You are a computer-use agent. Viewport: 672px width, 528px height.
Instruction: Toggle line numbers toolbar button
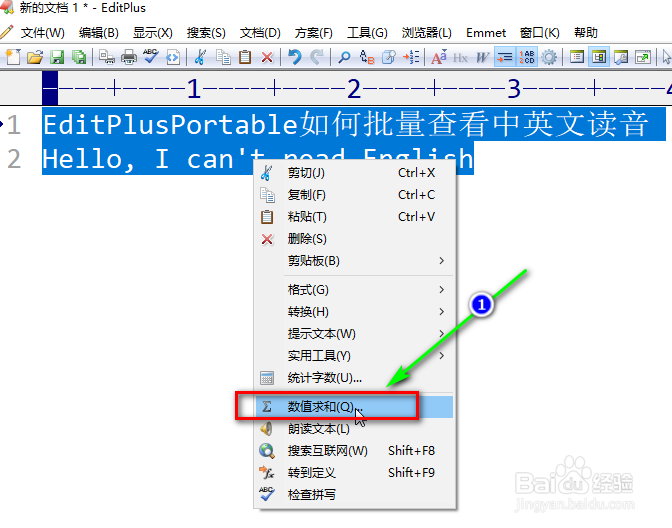527,57
